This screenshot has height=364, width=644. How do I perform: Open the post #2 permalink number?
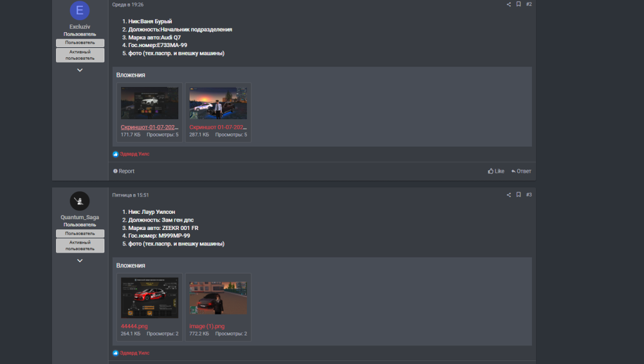[529, 5]
